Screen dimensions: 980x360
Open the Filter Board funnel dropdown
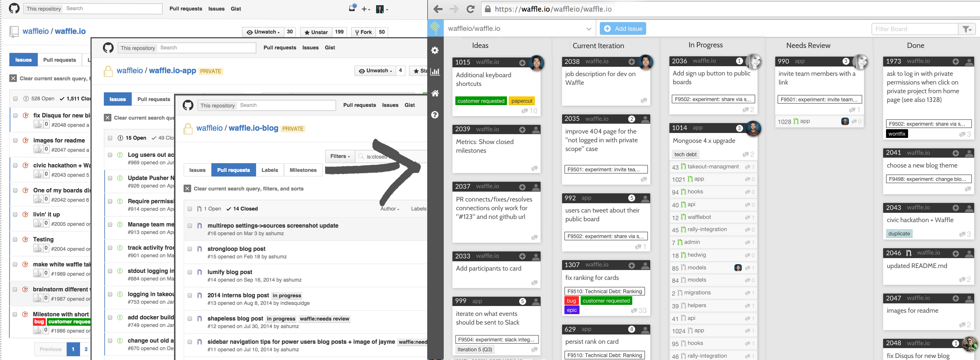click(967, 29)
